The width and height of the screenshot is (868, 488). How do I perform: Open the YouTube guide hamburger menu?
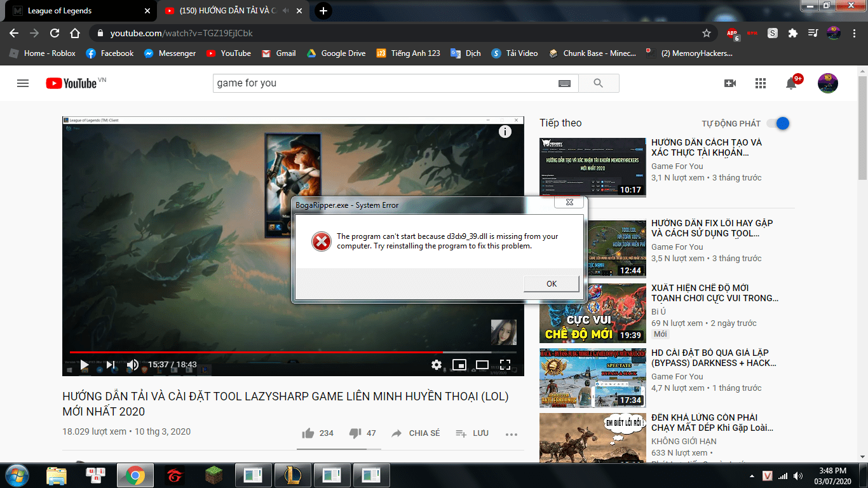click(x=23, y=83)
